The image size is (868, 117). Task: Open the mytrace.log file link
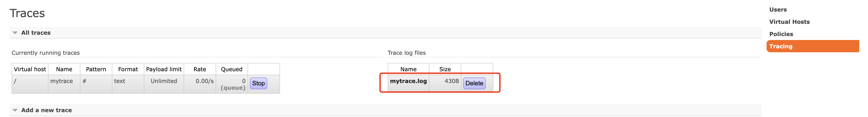(x=408, y=81)
